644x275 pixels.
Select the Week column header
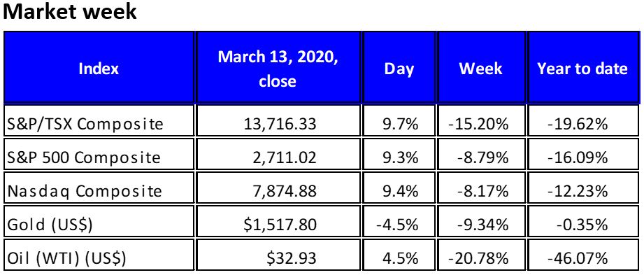pyautogui.click(x=481, y=67)
